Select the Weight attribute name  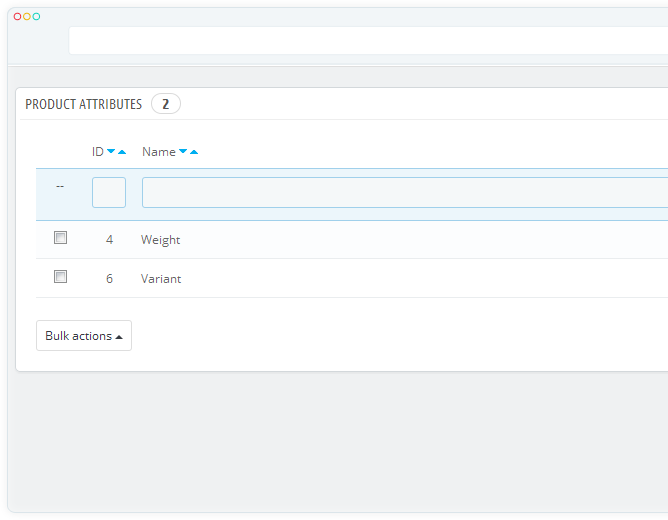(161, 240)
